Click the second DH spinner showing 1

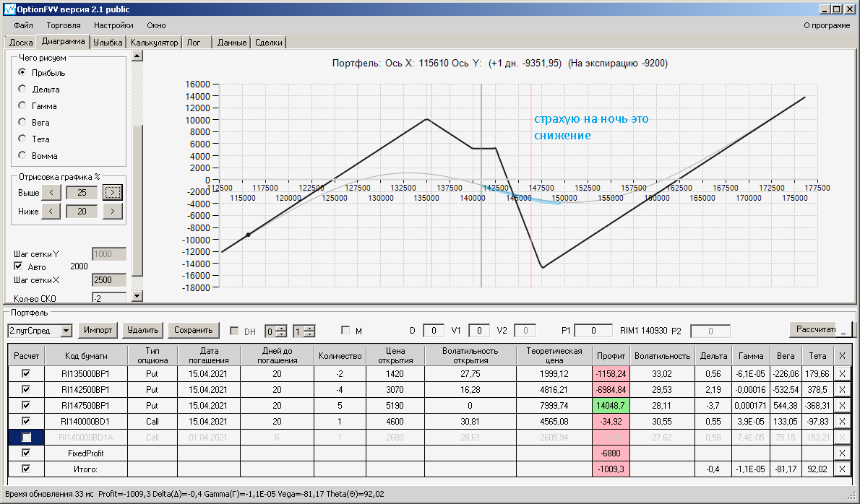click(304, 331)
